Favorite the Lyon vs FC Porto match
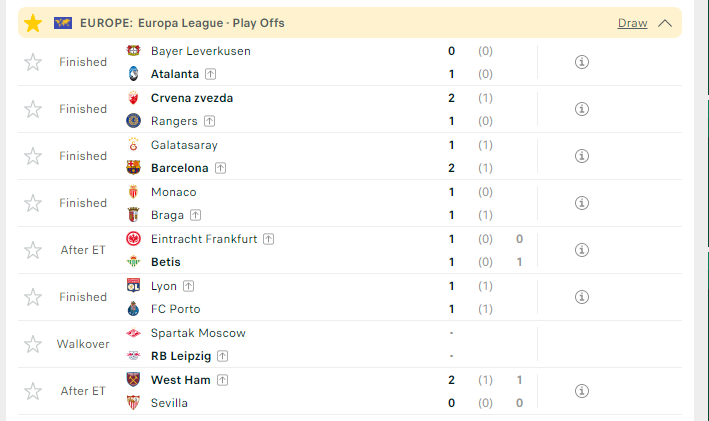Image resolution: width=709 pixels, height=421 pixels. [x=33, y=298]
